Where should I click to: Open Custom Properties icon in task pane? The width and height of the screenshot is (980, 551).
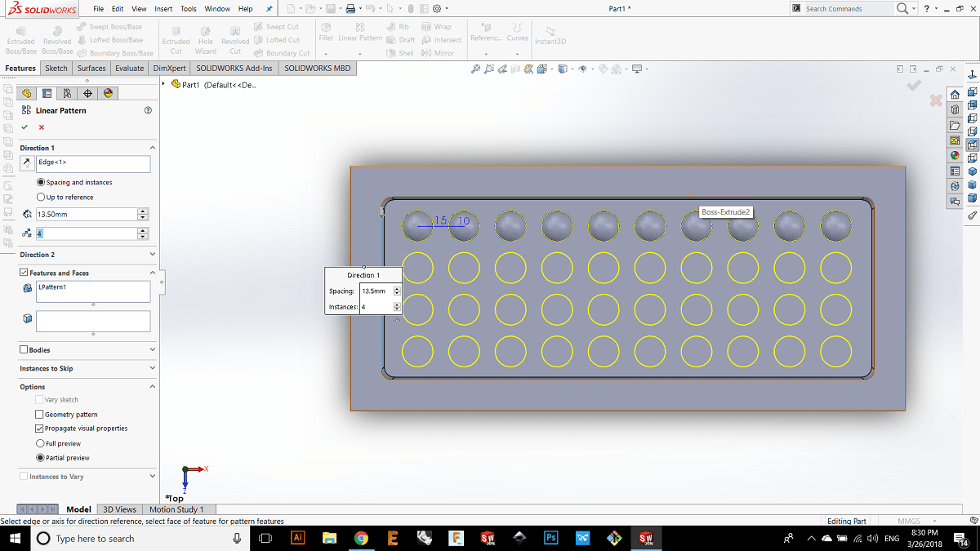(955, 171)
